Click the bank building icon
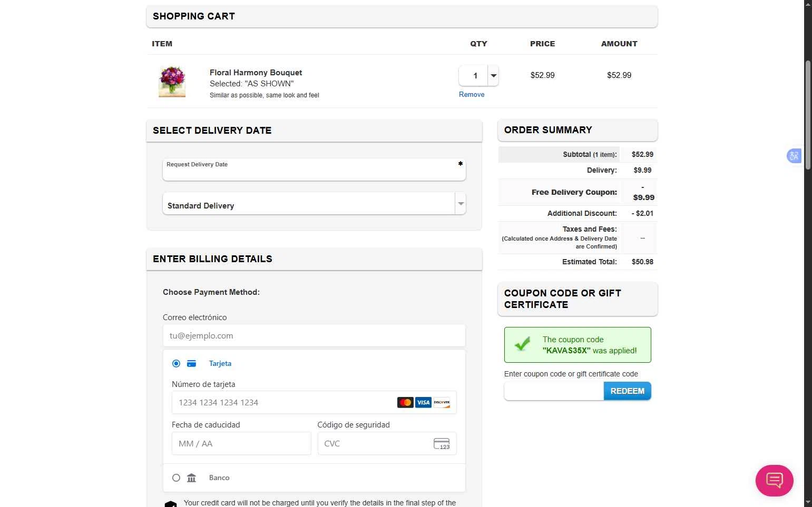This screenshot has height=507, width=812. point(191,478)
